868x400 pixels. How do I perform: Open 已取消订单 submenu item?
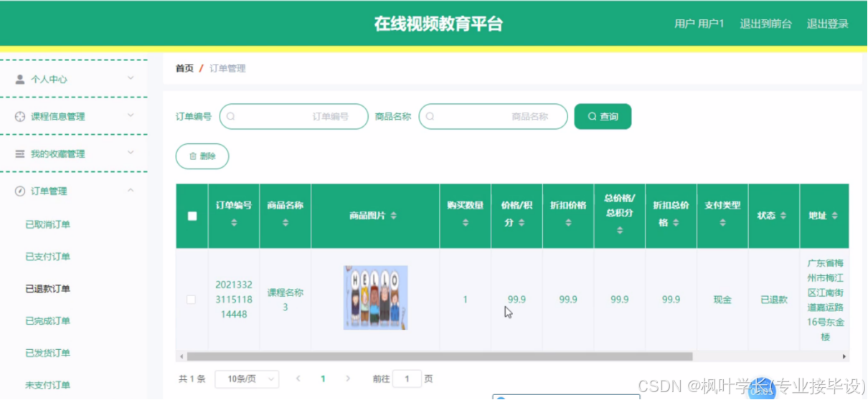pyautogui.click(x=47, y=224)
